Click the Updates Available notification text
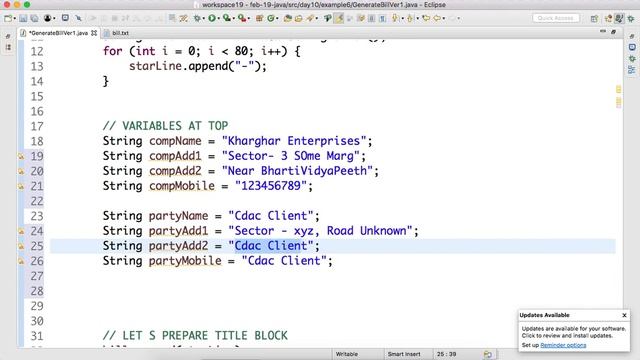This screenshot has width=640, height=360. 573,332
